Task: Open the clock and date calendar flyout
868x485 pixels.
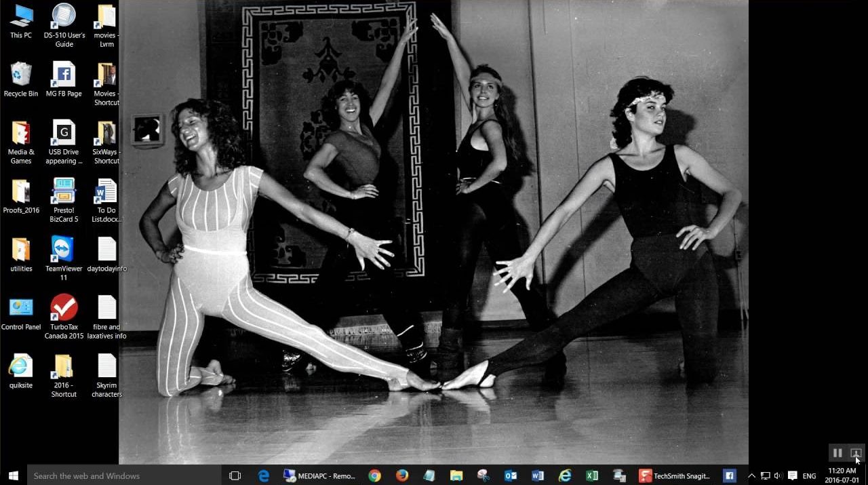Action: point(842,476)
